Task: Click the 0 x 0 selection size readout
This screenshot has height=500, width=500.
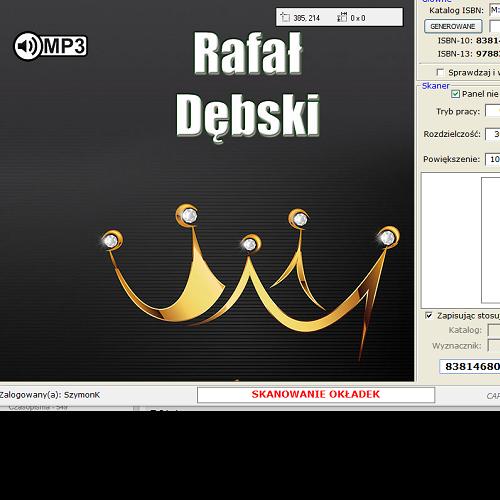Action: pyautogui.click(x=358, y=18)
